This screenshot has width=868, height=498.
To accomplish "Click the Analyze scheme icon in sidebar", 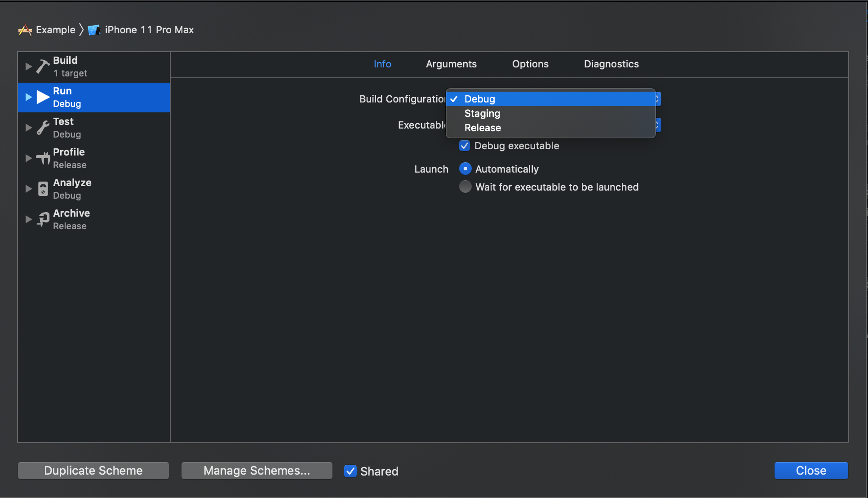I will pyautogui.click(x=42, y=188).
